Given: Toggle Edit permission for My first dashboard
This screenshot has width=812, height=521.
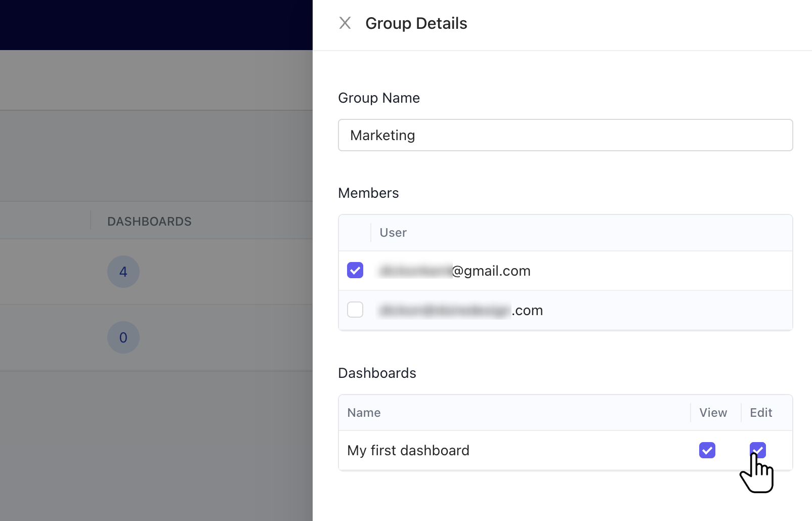Looking at the screenshot, I should coord(757,450).
